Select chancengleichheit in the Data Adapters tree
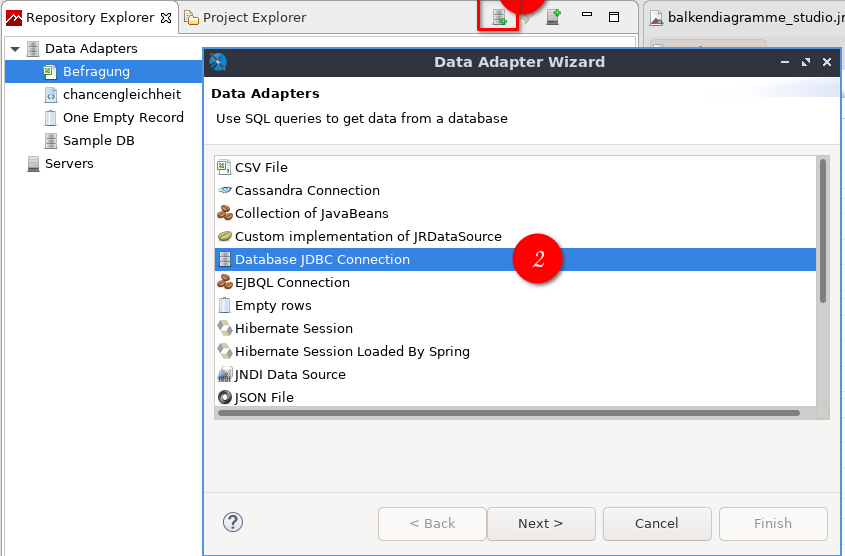 click(122, 95)
